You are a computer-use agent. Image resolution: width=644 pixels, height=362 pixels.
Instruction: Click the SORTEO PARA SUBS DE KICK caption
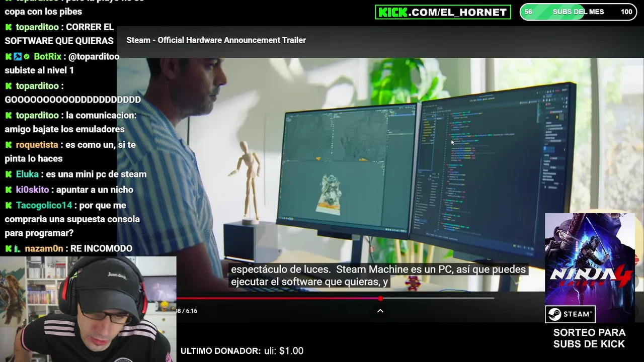pyautogui.click(x=589, y=338)
